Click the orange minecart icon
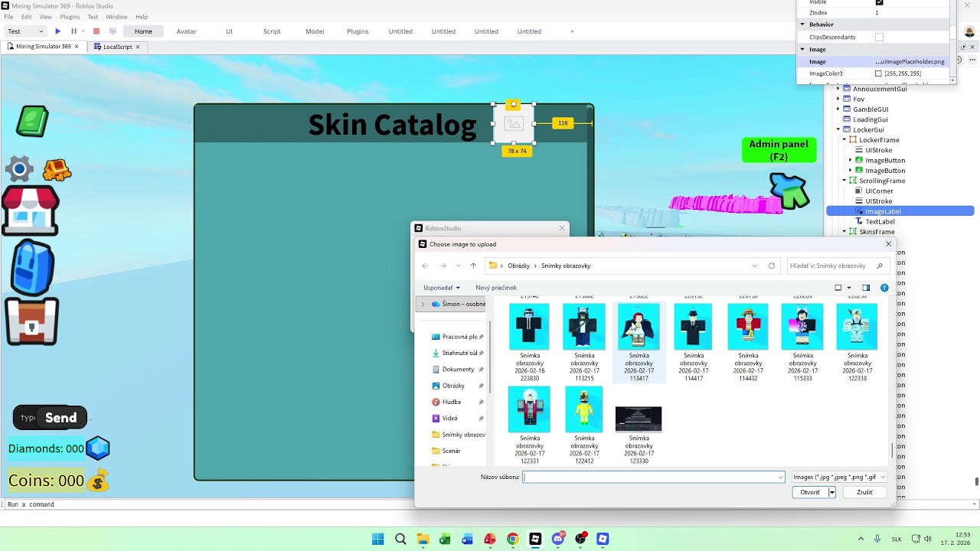 57,169
